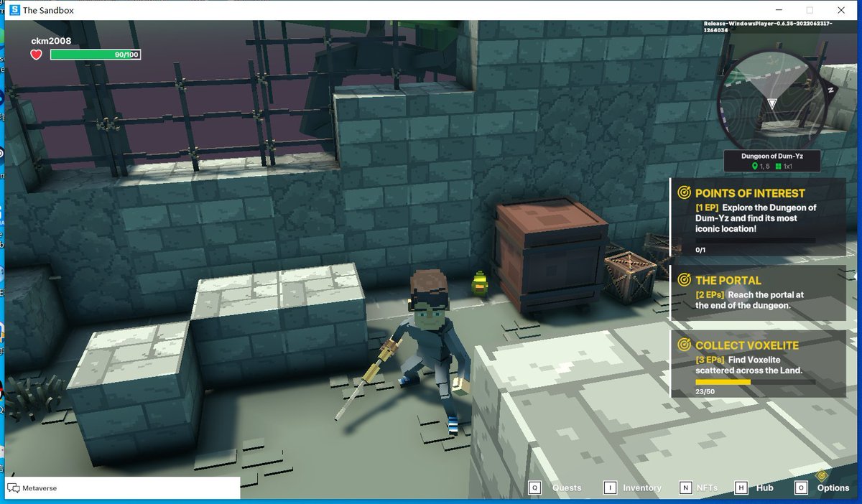Click the yellow target icon above Options
Image resolution: width=862 pixels, height=504 pixels.
tap(823, 475)
